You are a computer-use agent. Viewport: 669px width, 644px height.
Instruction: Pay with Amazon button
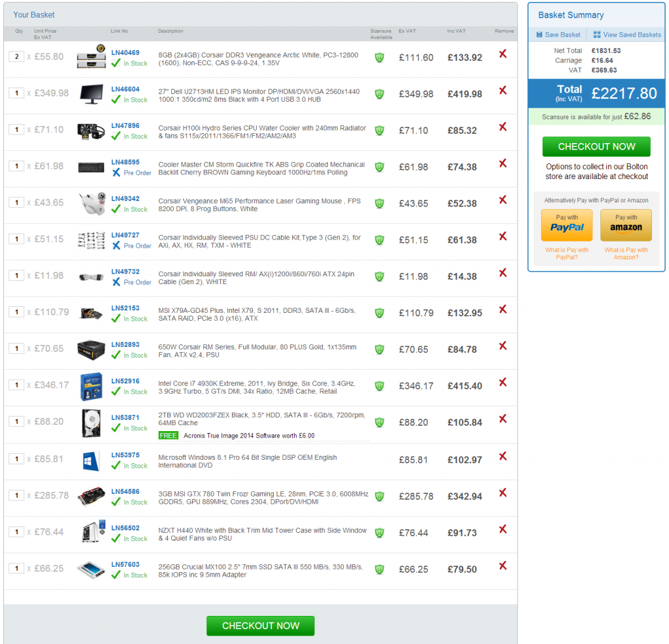pos(626,225)
